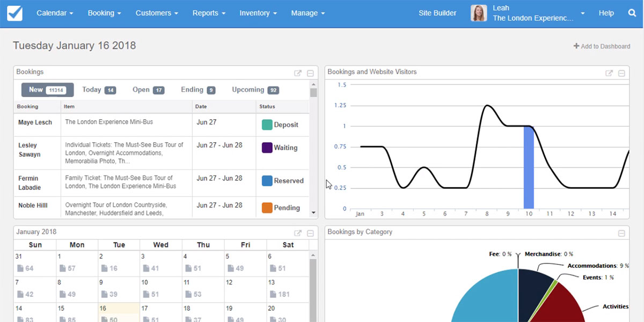Open the Calendar dropdown menu
This screenshot has width=644, height=322.
[x=55, y=13]
